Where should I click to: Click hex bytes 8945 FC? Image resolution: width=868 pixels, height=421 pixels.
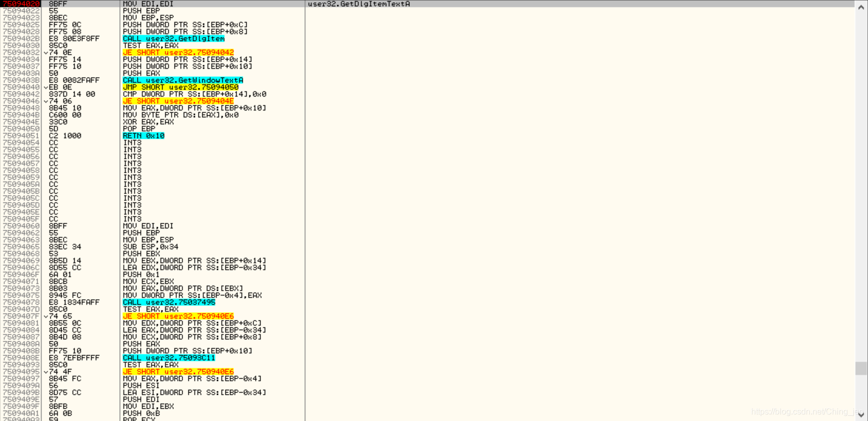pos(65,296)
